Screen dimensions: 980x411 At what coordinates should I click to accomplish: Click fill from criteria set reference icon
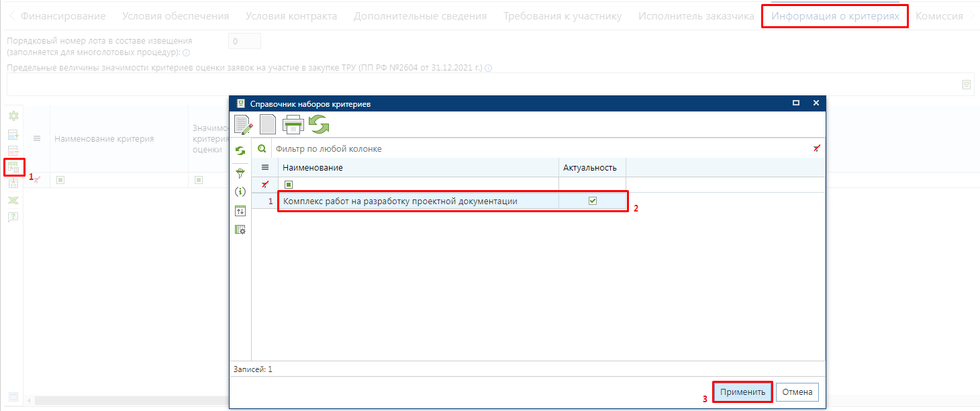point(13,167)
